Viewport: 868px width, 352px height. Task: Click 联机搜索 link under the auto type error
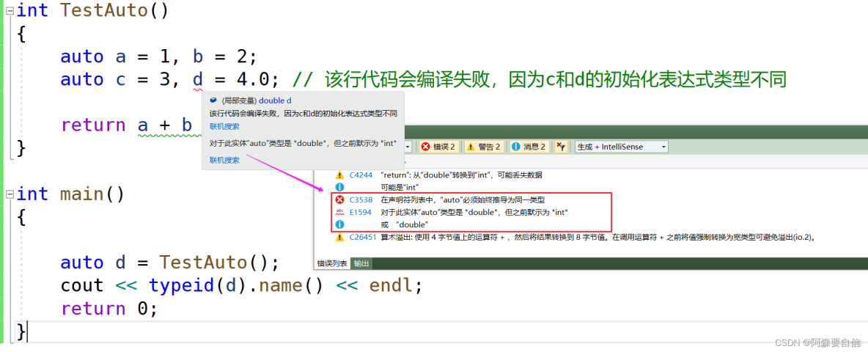(224, 161)
